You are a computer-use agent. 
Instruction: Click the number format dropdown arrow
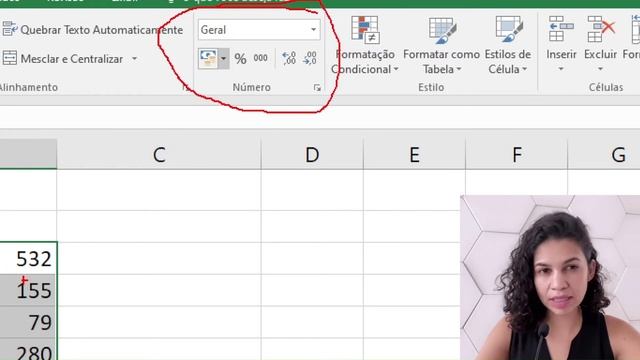pyautogui.click(x=313, y=30)
